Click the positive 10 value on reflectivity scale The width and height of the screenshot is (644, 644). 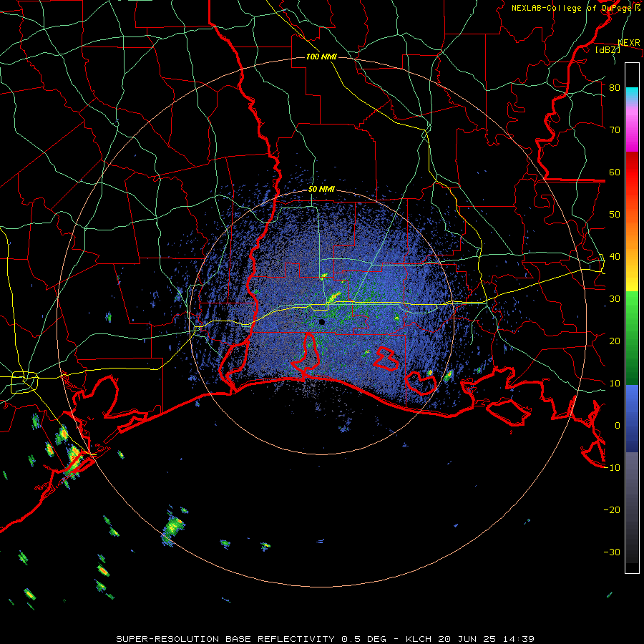click(615, 384)
